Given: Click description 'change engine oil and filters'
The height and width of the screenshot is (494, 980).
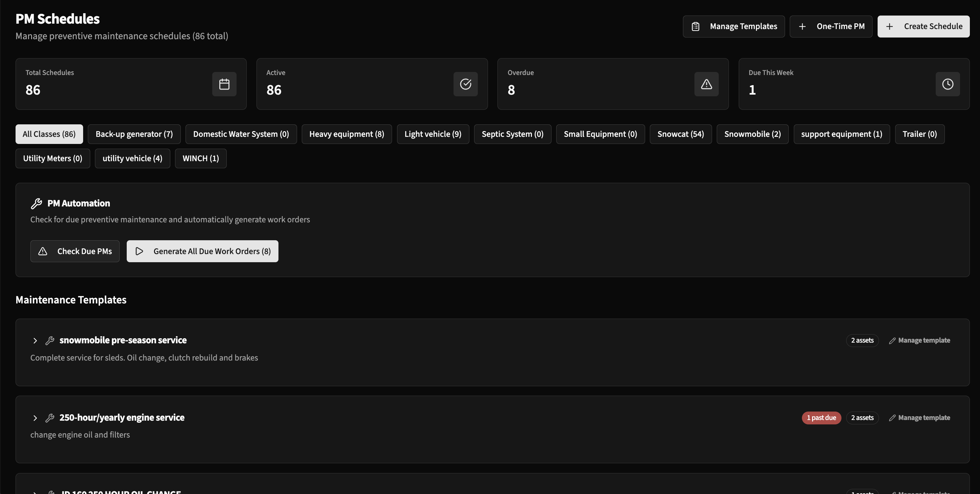Looking at the screenshot, I should (80, 435).
